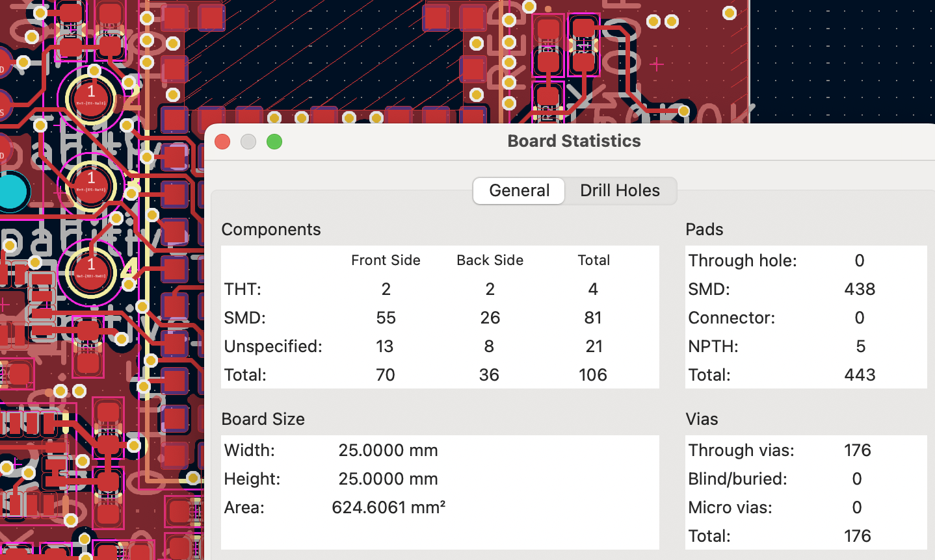Click the Vias section heading
935x560 pixels.
[x=702, y=419]
